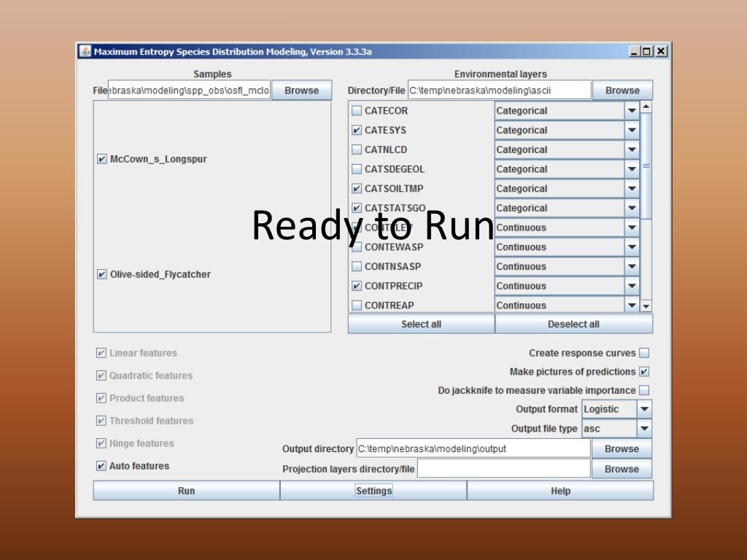Click Browse for the Samples file
Image resolution: width=747 pixels, height=560 pixels.
(301, 90)
